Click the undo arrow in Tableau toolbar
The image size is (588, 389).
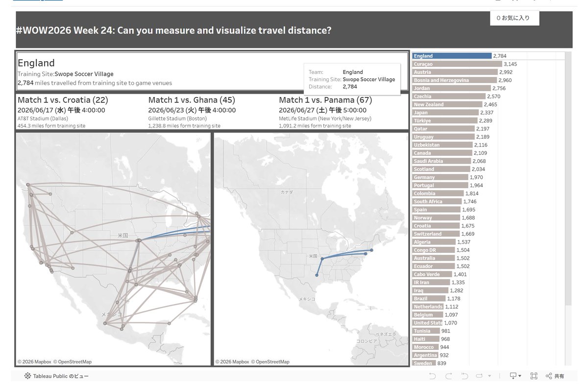tap(432, 376)
